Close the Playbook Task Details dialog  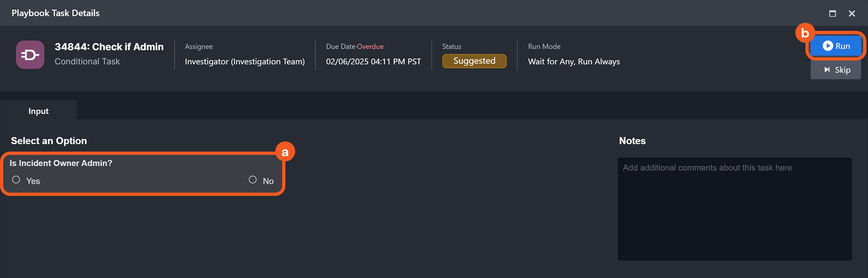pyautogui.click(x=852, y=13)
